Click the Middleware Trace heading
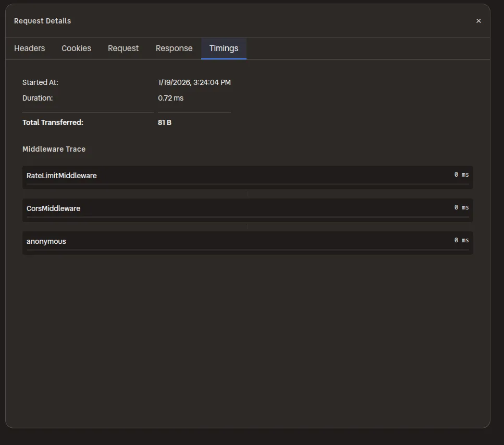 [54, 149]
